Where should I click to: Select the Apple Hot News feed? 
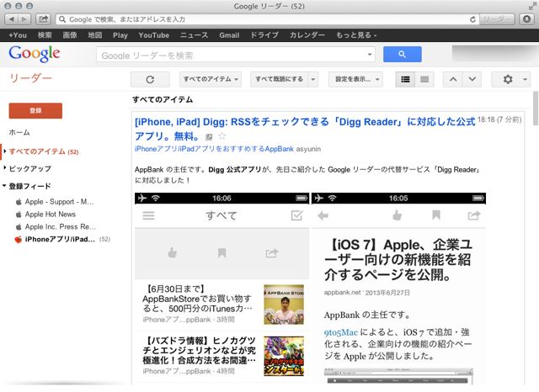pyautogui.click(x=51, y=215)
